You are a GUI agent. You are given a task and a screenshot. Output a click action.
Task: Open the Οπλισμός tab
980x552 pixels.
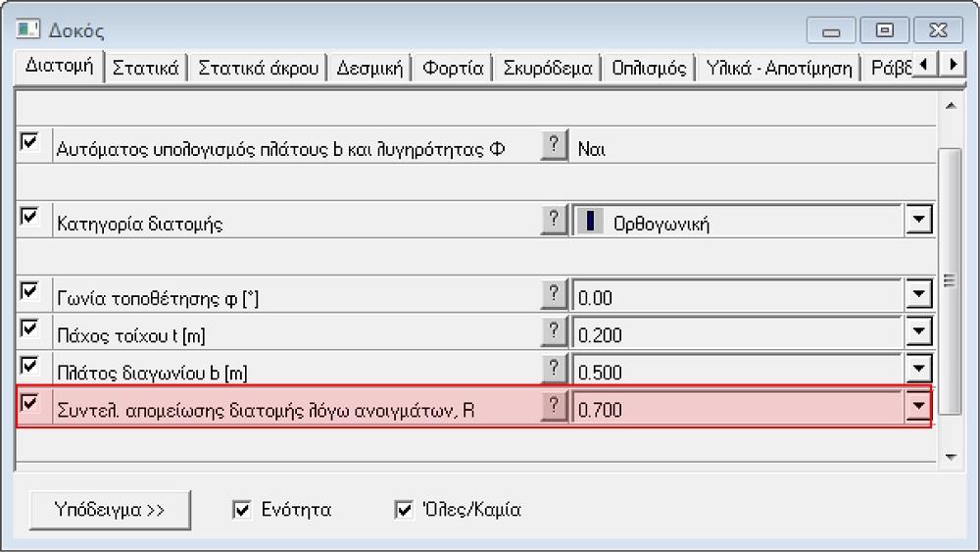tap(648, 69)
